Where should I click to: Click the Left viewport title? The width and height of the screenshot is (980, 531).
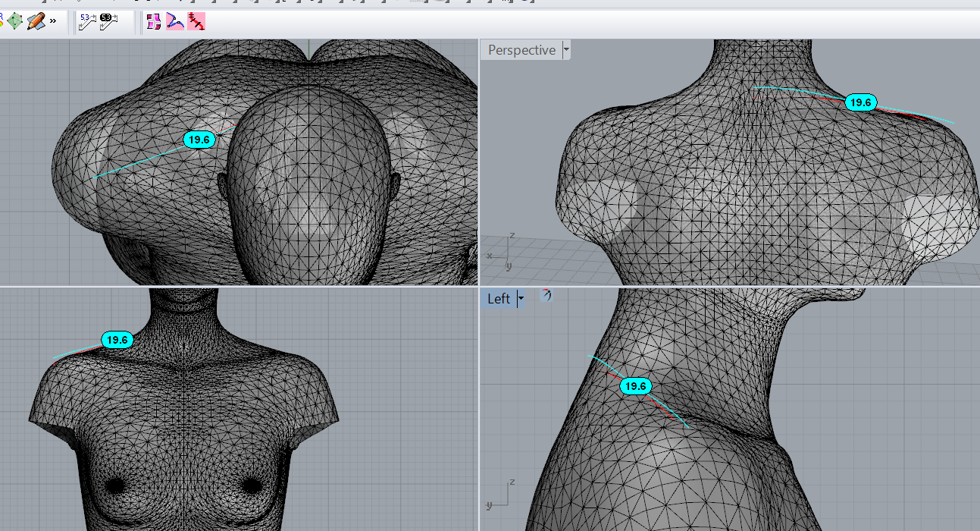[x=498, y=299]
